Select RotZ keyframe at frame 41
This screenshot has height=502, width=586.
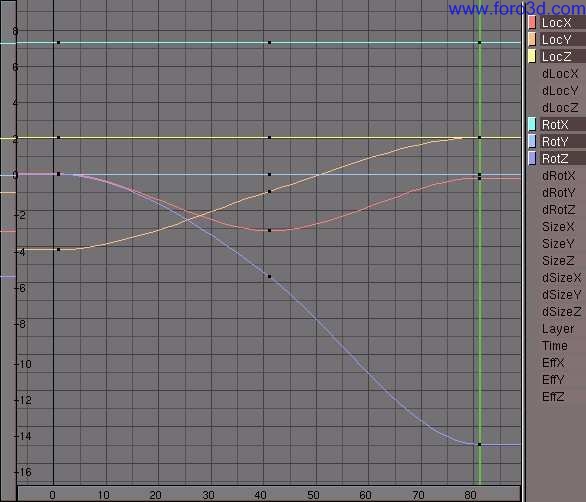point(269,276)
